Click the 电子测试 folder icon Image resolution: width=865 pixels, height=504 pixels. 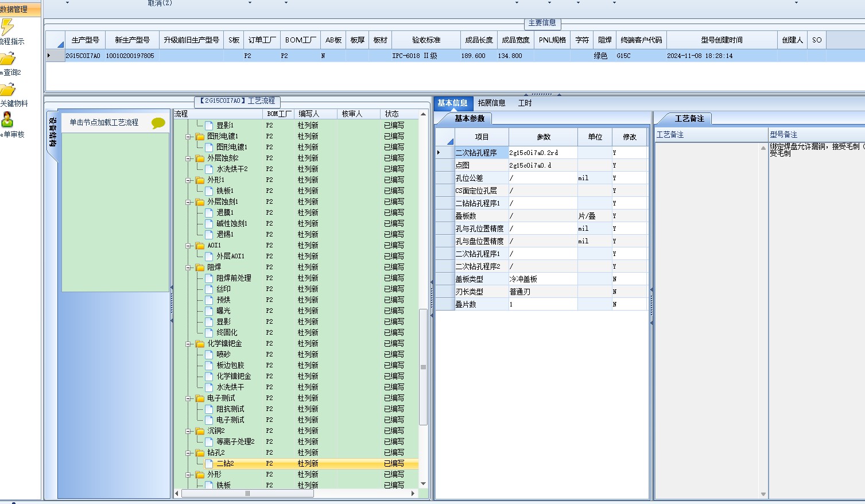200,398
